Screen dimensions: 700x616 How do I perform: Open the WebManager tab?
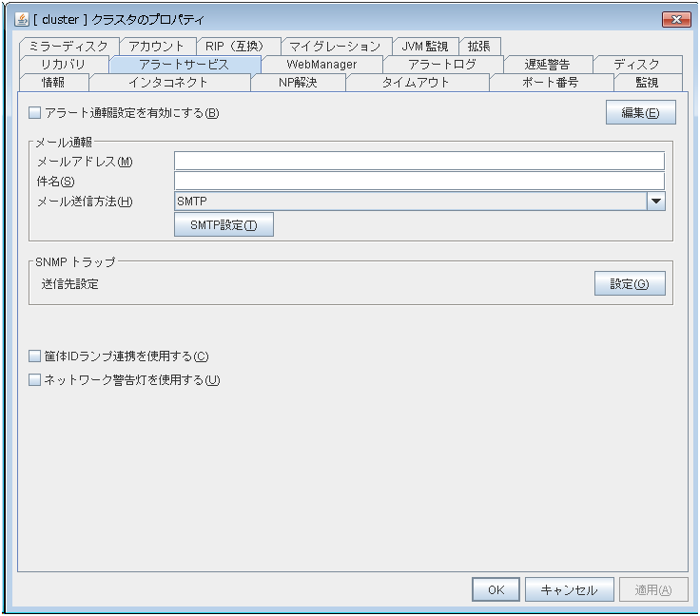(321, 65)
